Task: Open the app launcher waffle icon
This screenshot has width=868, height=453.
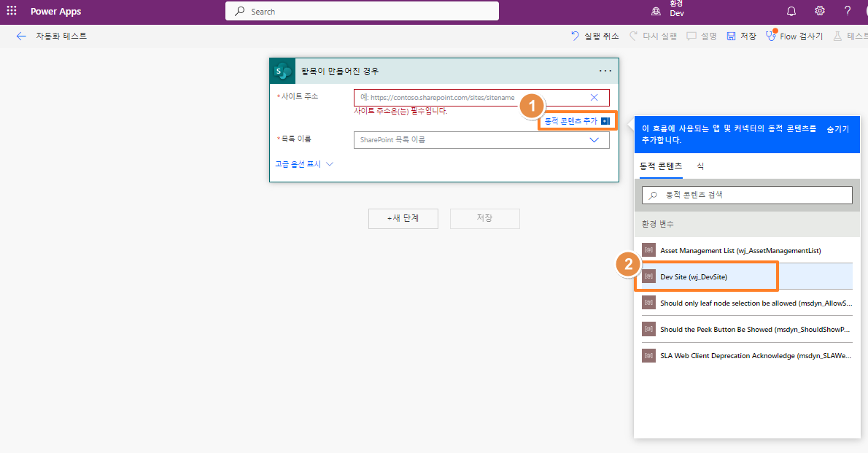Action: 12,10
